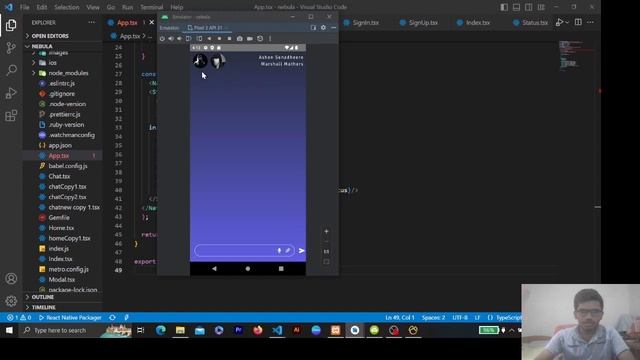Screen dimensions: 640x360
Task: Expand the OUTLINE section
Action: pos(42,297)
